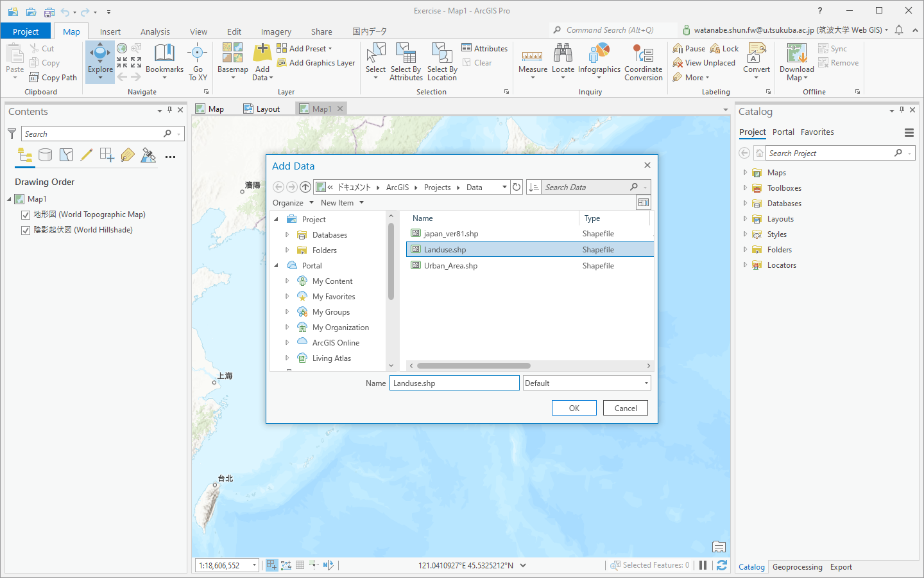Image resolution: width=924 pixels, height=578 pixels.
Task: Cancel the Add Data dialog
Action: [626, 408]
